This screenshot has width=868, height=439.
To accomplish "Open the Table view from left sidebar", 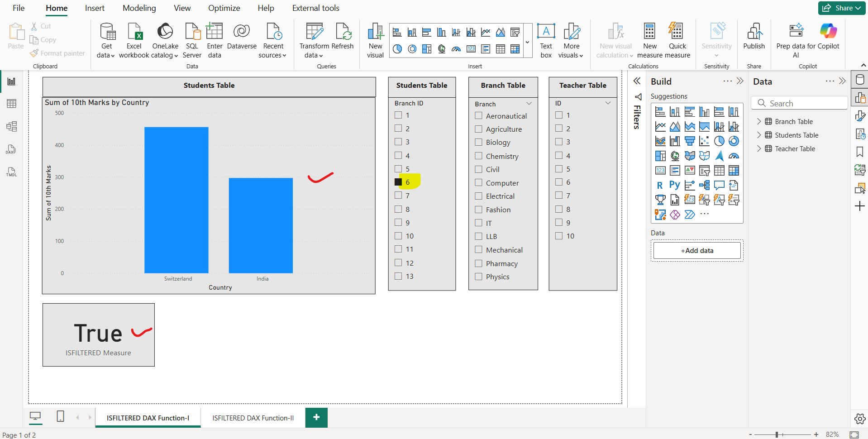I will [x=11, y=104].
